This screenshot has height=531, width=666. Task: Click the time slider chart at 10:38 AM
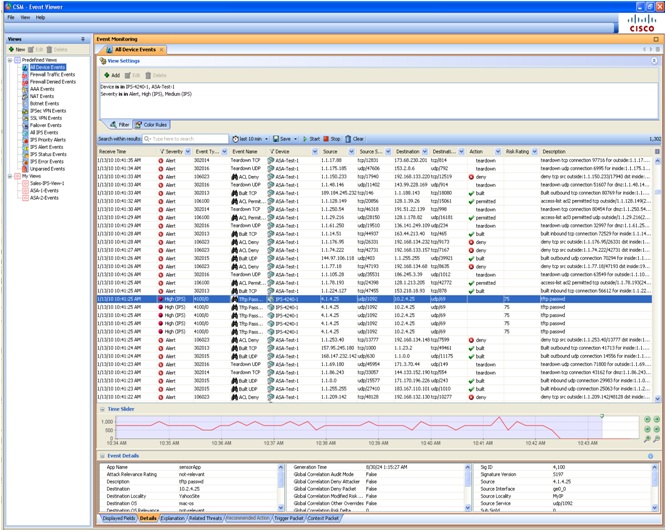[x=326, y=427]
